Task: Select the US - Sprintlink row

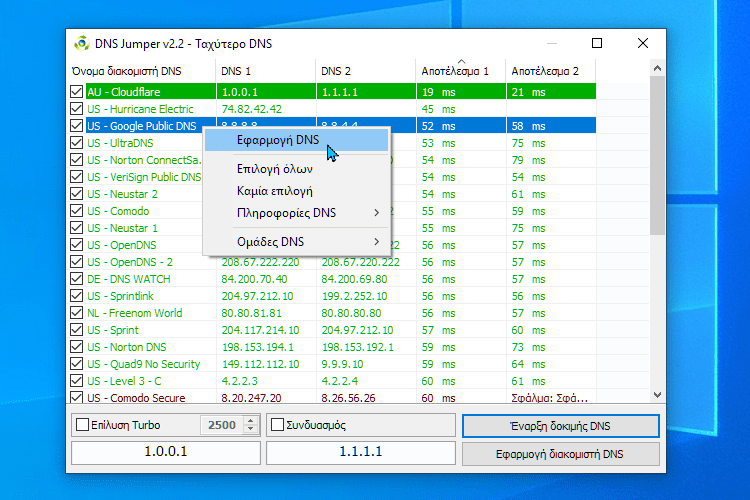Action: 333,296
